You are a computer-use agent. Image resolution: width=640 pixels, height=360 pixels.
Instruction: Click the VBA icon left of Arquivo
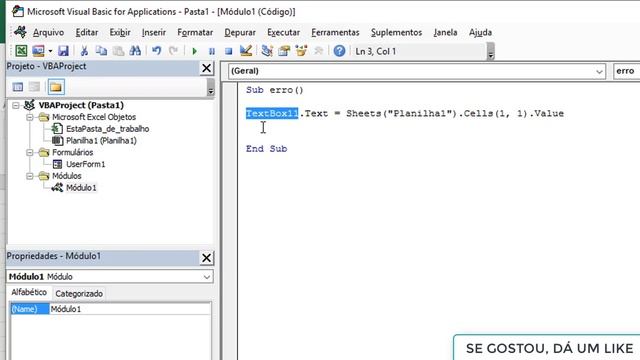coord(20,32)
